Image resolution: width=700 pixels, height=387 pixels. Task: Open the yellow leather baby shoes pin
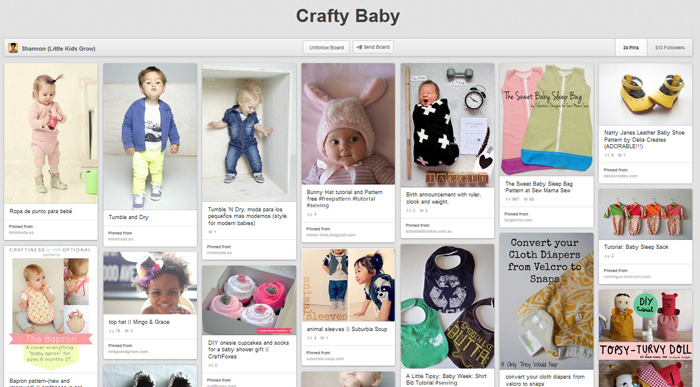pyautogui.click(x=646, y=94)
